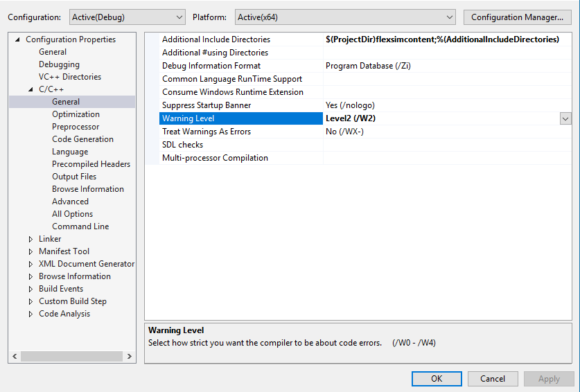The width and height of the screenshot is (580, 392).
Task: Open the Code Generation settings
Action: click(x=82, y=139)
